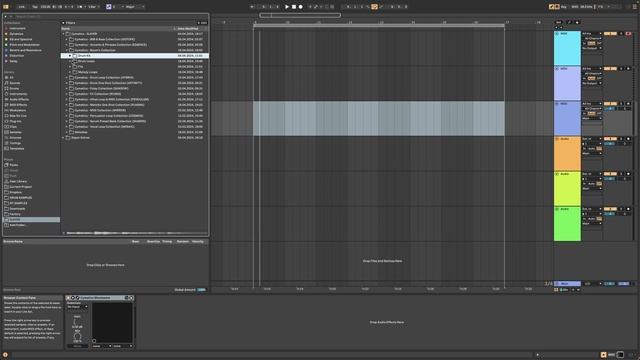Open the Major scale dropdown

135,7
